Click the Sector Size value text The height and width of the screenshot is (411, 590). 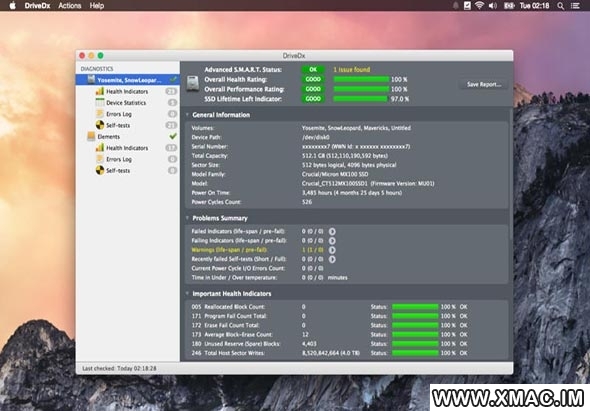tap(349, 165)
